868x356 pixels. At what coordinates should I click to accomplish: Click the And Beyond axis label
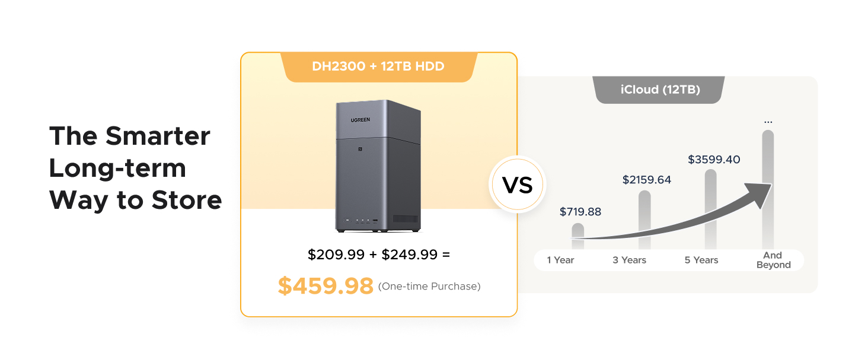click(773, 260)
